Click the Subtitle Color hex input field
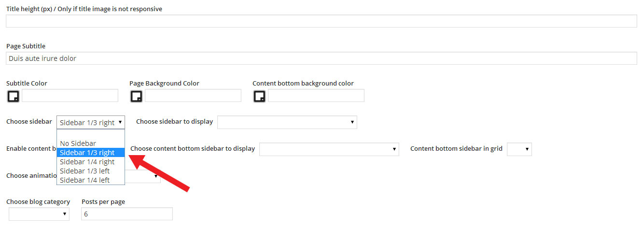The image size is (644, 229). point(70,96)
